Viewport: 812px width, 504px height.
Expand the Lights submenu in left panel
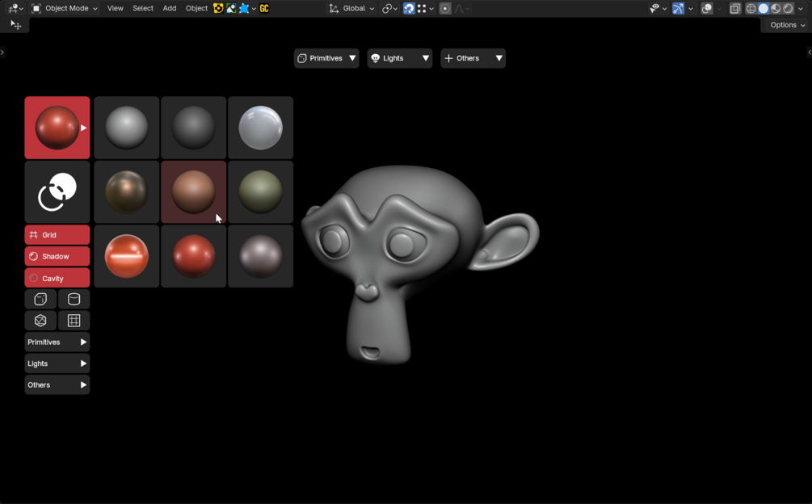click(57, 363)
